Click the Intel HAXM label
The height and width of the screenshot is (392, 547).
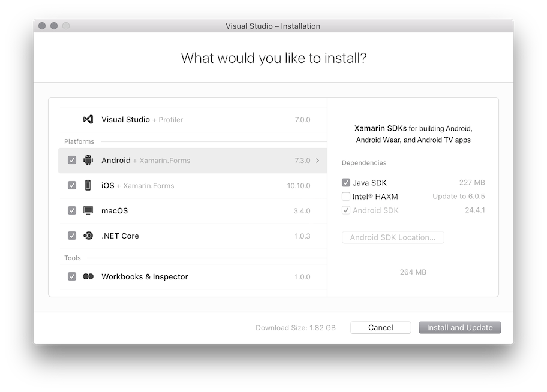[x=375, y=197]
